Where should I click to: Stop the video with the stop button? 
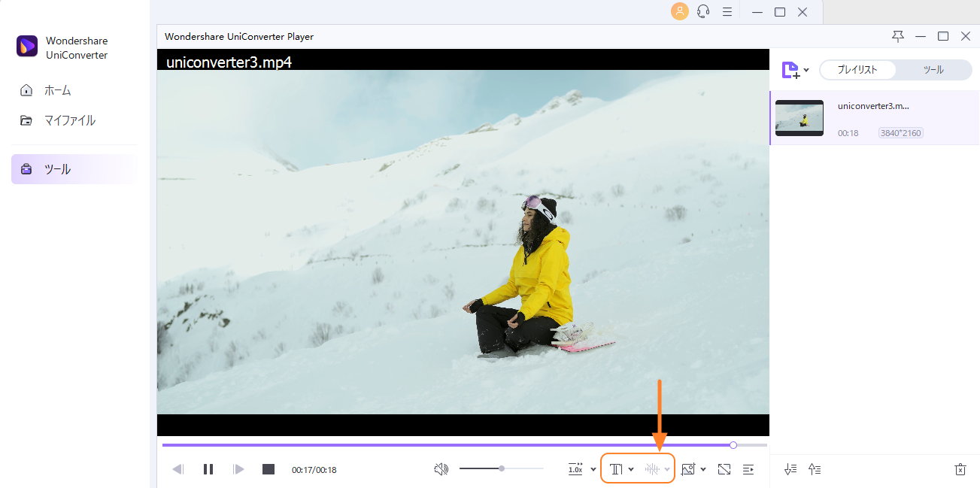tap(268, 468)
